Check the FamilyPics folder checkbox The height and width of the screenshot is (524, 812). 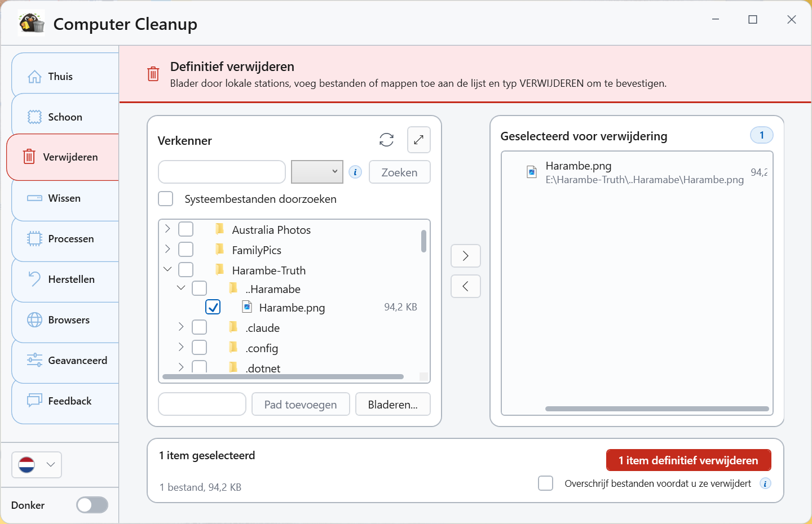coord(186,250)
